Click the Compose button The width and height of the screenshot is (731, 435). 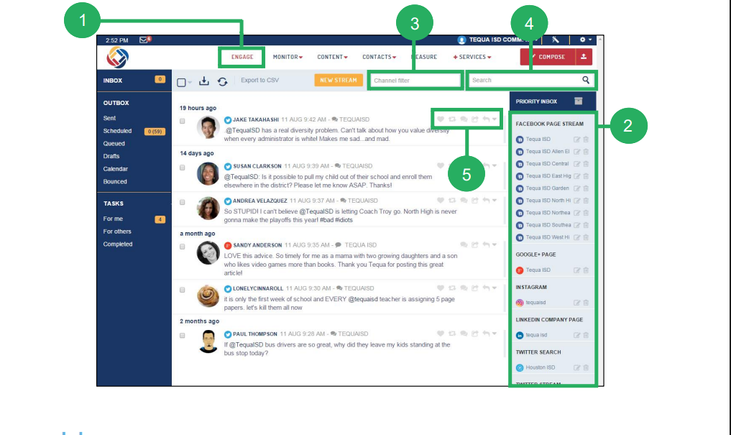pyautogui.click(x=548, y=57)
